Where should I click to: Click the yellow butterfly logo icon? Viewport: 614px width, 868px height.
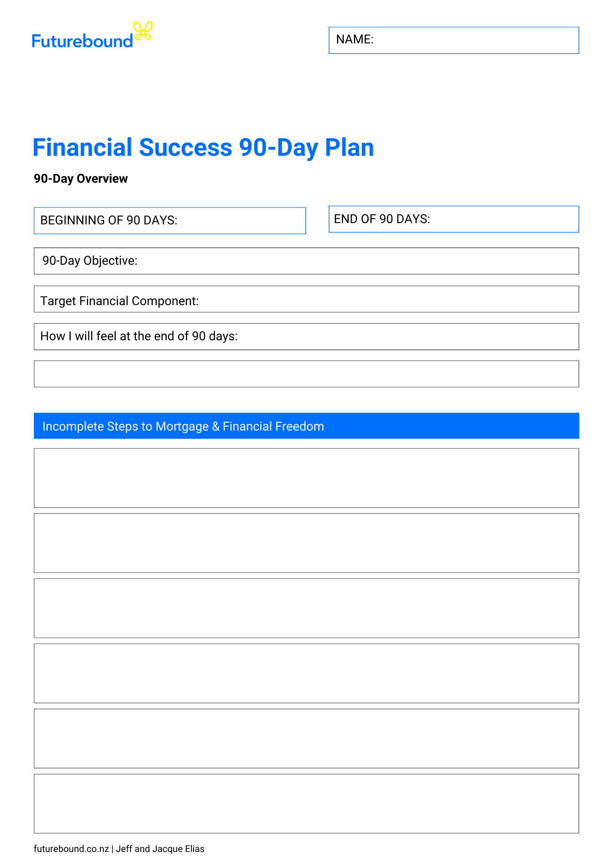click(x=143, y=32)
